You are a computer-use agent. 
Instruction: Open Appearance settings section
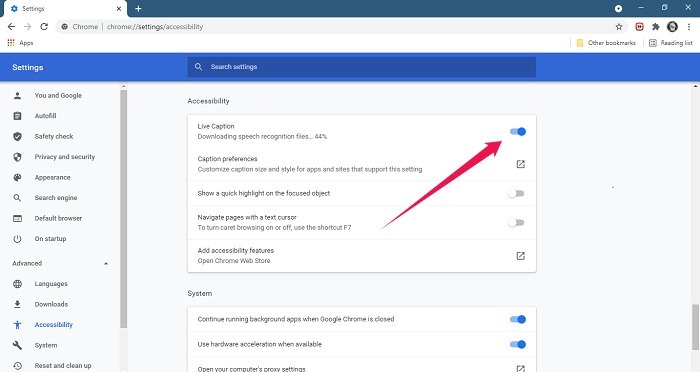53,178
